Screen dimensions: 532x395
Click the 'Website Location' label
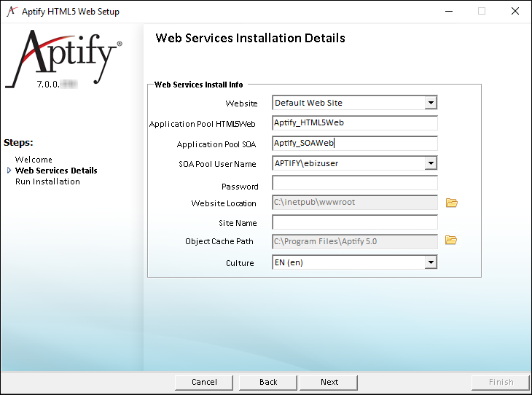tap(224, 203)
